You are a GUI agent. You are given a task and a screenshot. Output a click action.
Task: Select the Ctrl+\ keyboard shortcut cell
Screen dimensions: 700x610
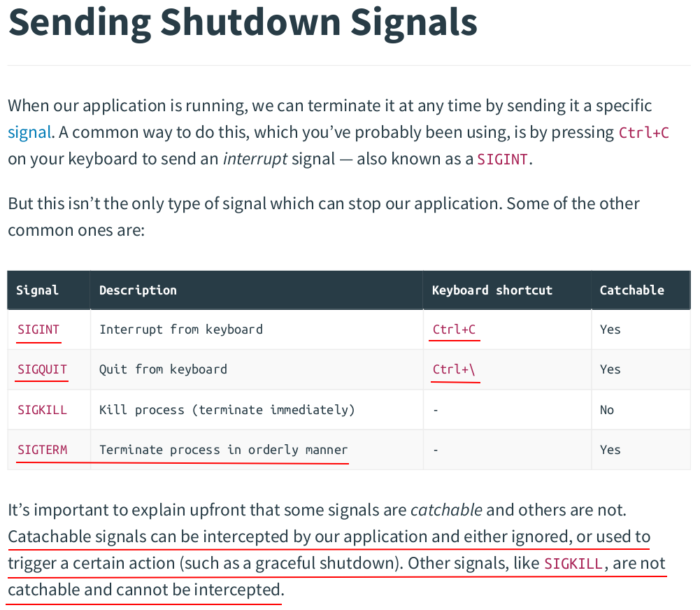point(454,369)
